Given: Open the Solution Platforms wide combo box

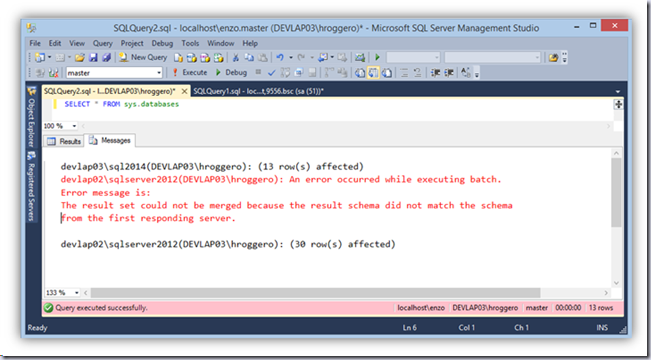Looking at the screenshot, I should (492, 57).
